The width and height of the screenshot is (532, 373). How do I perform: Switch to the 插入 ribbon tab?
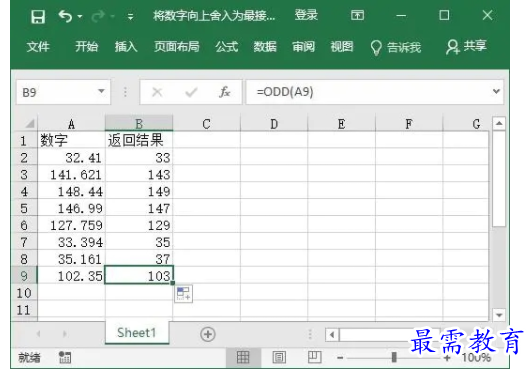pos(126,46)
